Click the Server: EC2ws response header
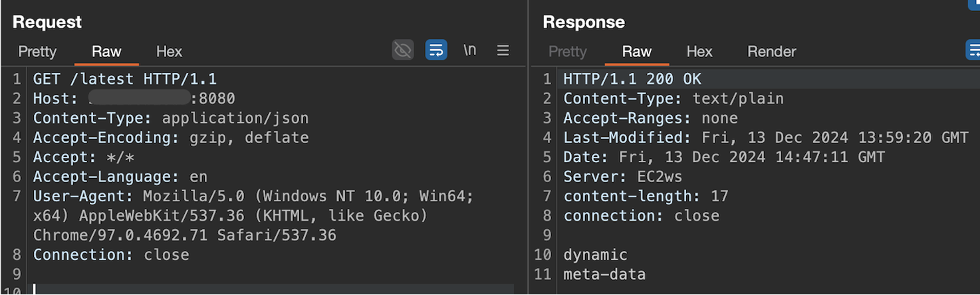980x295 pixels. pyautogui.click(x=622, y=177)
